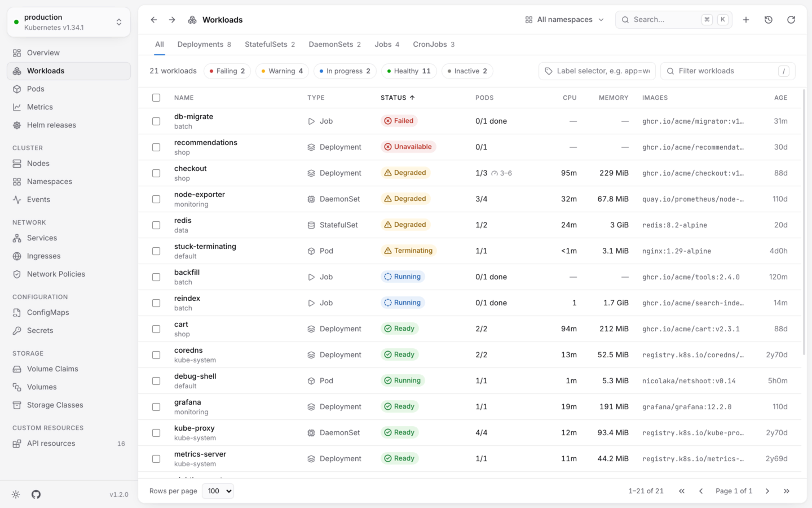812x508 pixels.
Task: Check the checkout row checkbox
Action: click(x=156, y=173)
